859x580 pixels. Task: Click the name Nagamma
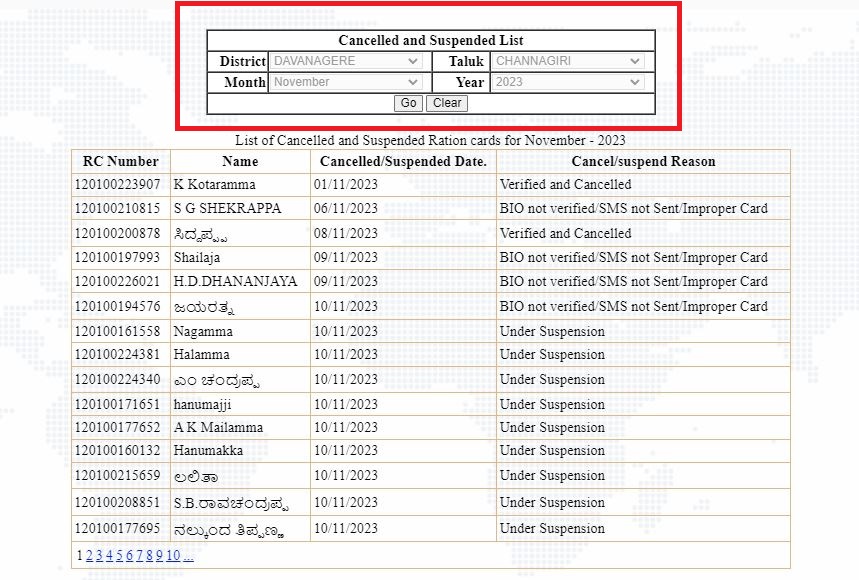(x=203, y=331)
